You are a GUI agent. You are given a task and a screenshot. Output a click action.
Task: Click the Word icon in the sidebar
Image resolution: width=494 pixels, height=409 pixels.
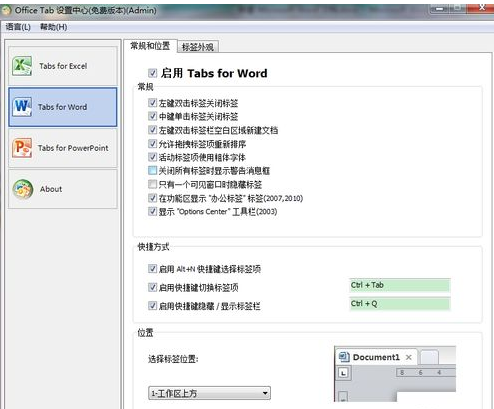pos(22,107)
